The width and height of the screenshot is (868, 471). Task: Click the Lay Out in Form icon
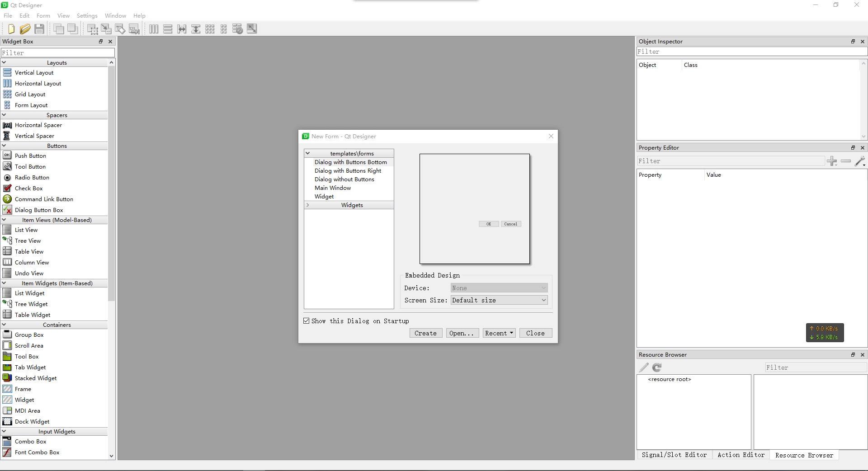point(224,29)
